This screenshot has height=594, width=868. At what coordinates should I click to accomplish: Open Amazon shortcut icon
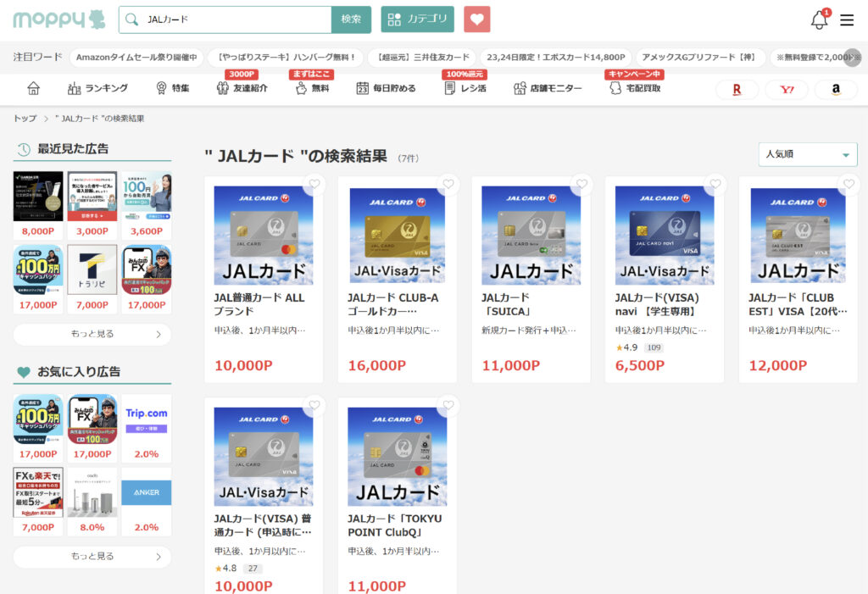click(x=836, y=89)
